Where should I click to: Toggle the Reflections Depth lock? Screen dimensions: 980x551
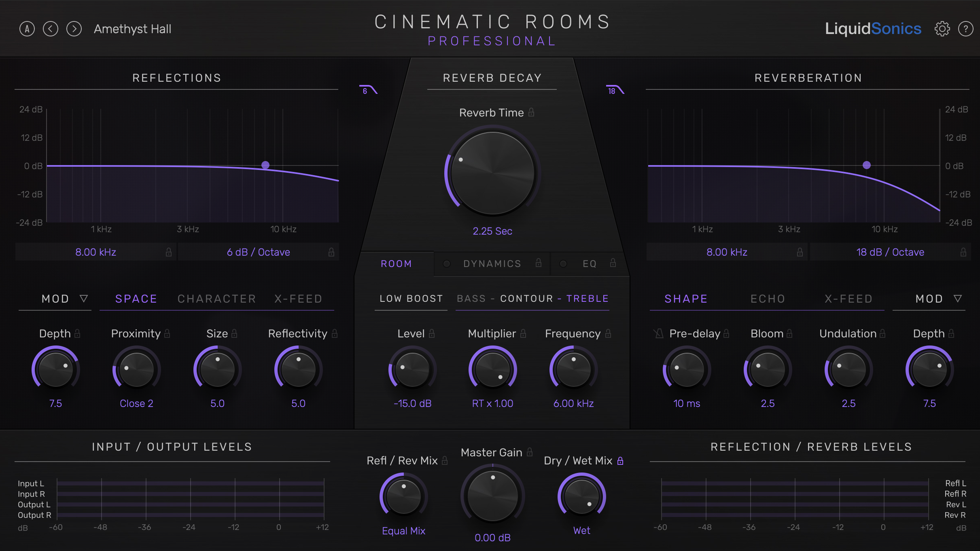77,333
